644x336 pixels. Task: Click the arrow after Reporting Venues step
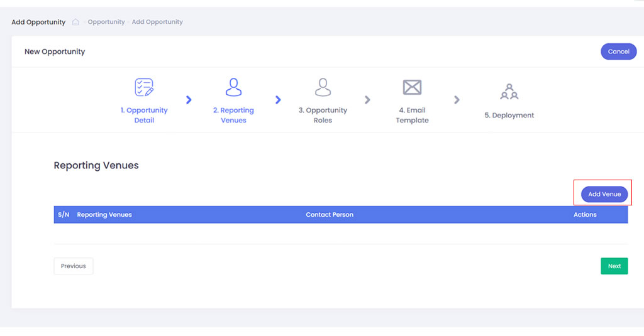coord(278,100)
